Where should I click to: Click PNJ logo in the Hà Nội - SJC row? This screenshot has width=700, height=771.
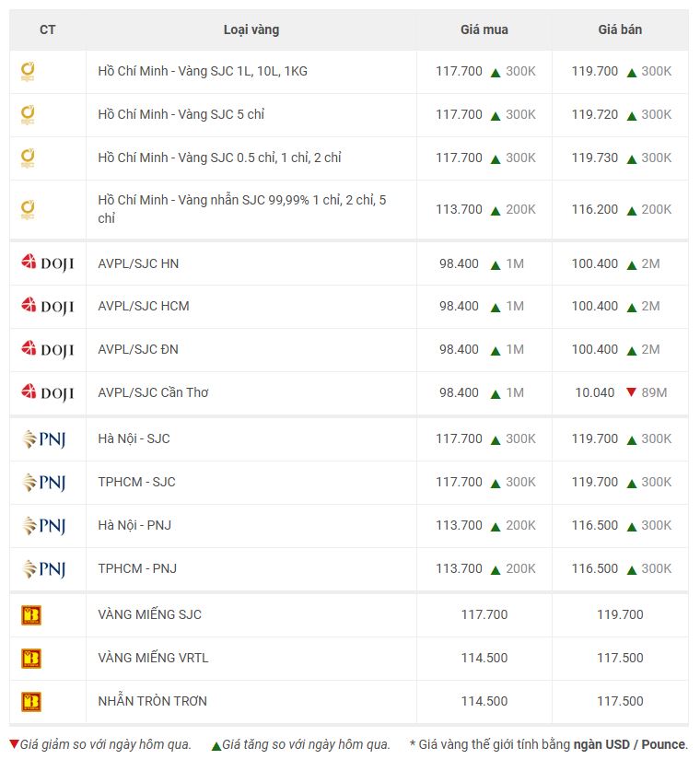pos(44,439)
